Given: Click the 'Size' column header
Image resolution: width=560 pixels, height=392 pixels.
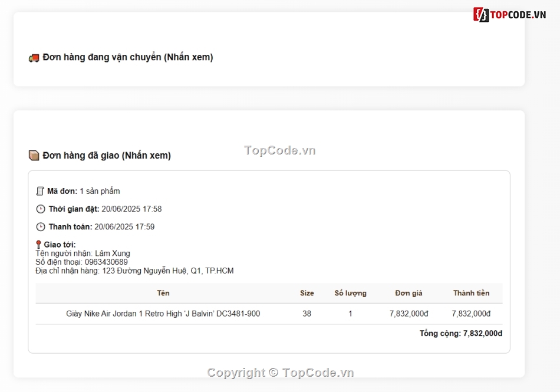Looking at the screenshot, I should point(307,293).
